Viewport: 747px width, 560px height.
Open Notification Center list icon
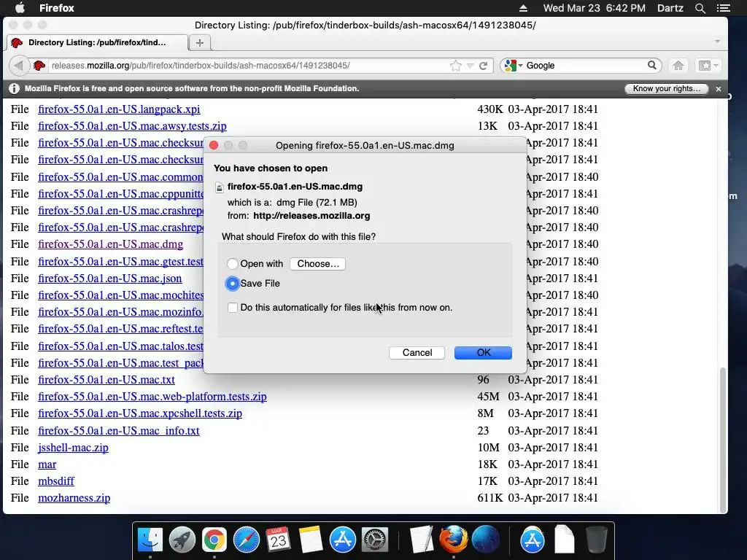point(723,8)
